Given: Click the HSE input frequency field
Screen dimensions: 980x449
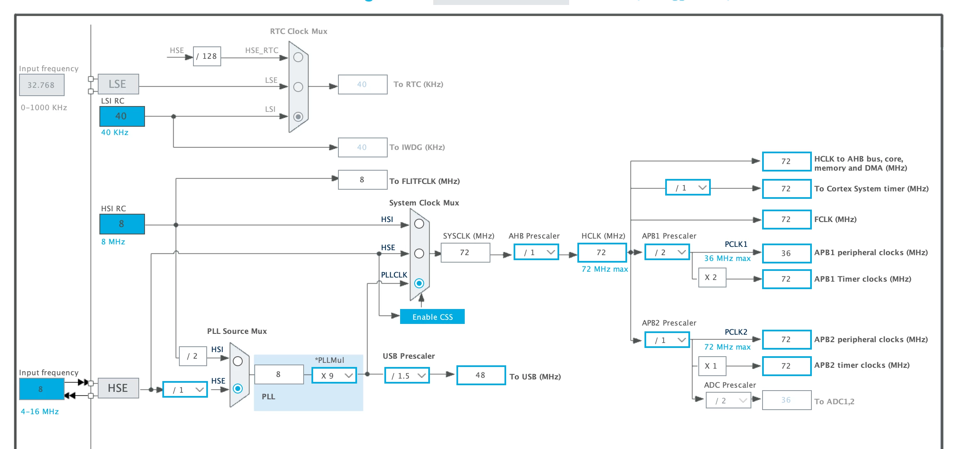Looking at the screenshot, I should pyautogui.click(x=41, y=389).
